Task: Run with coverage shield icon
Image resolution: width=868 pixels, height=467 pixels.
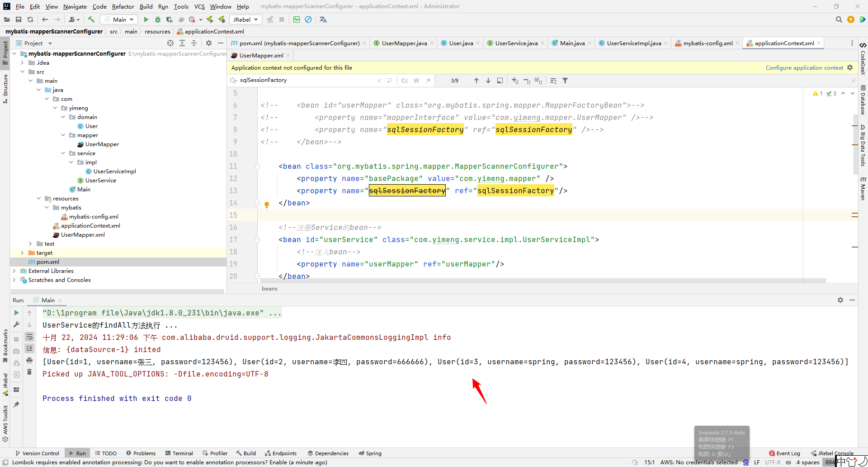Action: 170,19
